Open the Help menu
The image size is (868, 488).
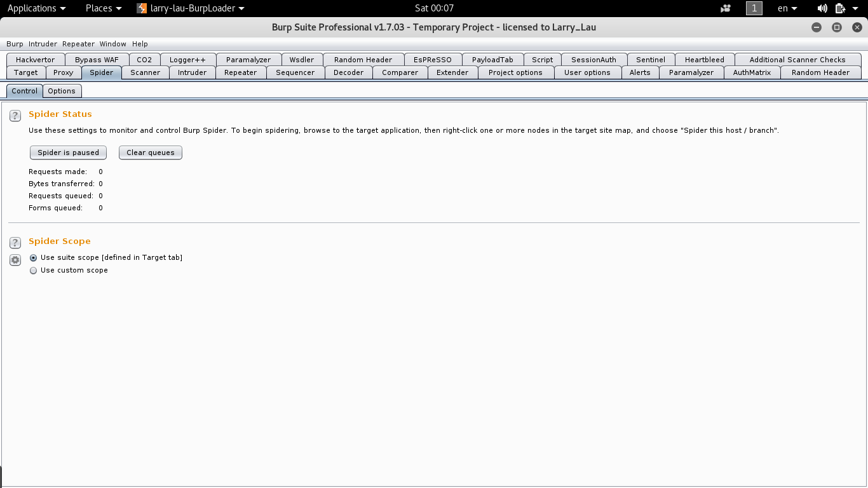tap(140, 44)
